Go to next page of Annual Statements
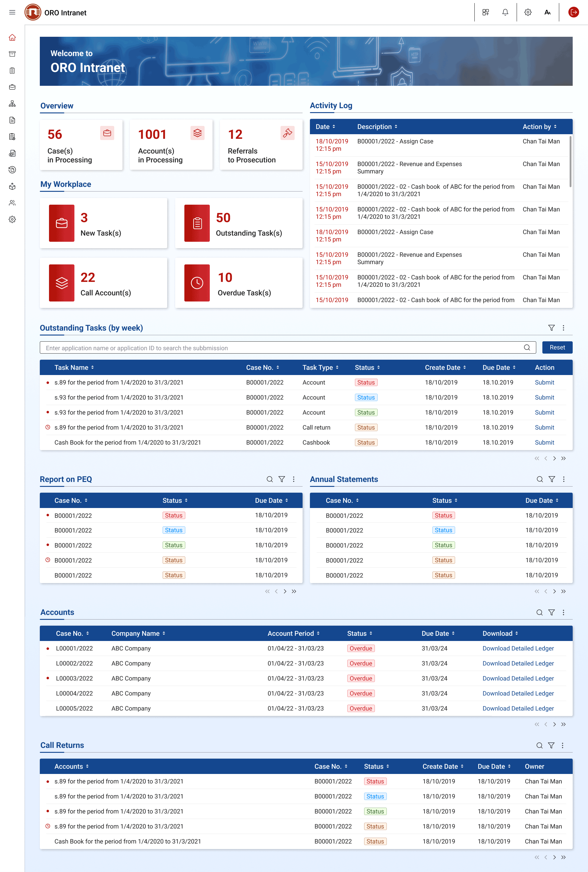588x872 pixels. pyautogui.click(x=554, y=591)
